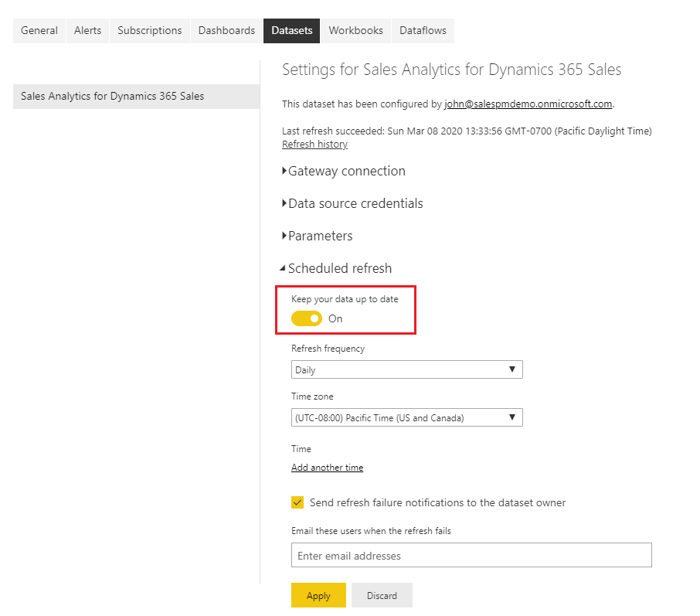Open the john@salespmdemo.onmicrosoft.com link
The height and width of the screenshot is (616, 700).
tap(528, 104)
